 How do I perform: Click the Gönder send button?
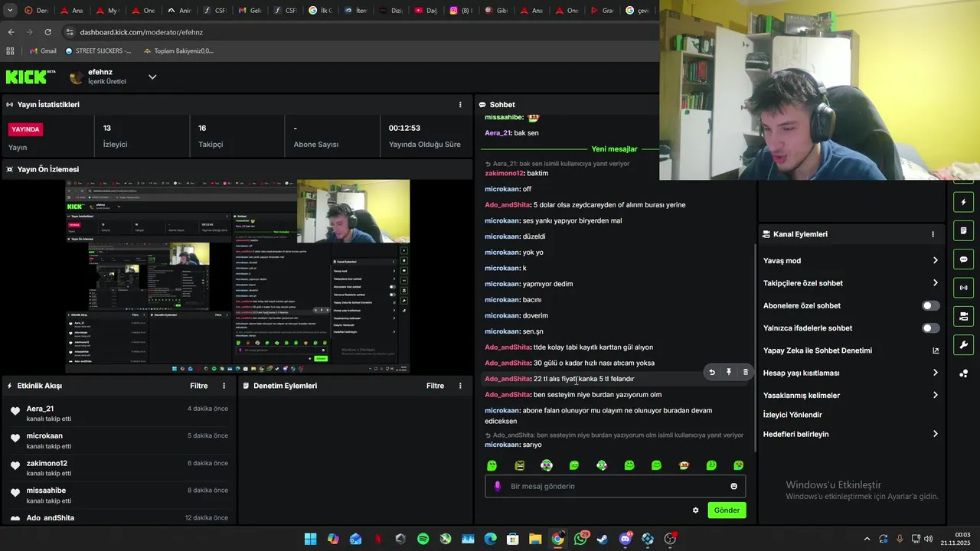(x=727, y=510)
